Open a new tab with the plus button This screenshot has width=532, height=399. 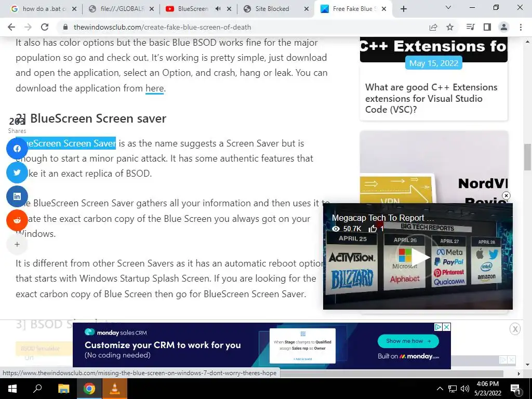[403, 9]
